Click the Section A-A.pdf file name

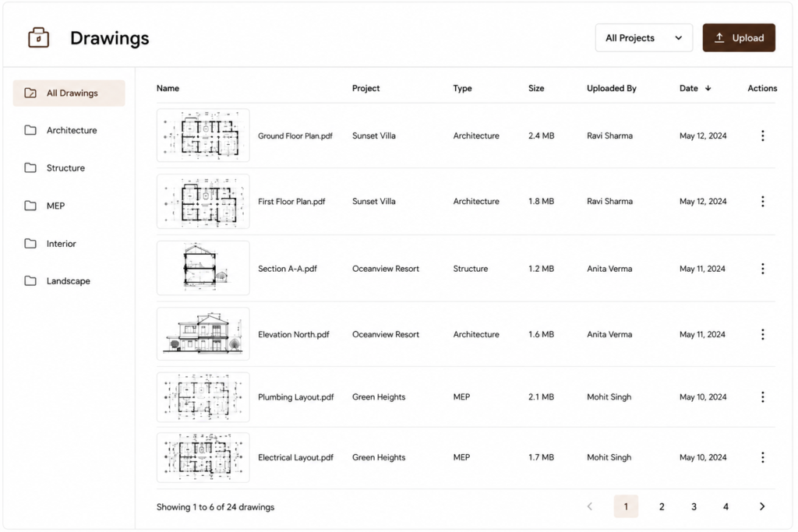click(288, 269)
